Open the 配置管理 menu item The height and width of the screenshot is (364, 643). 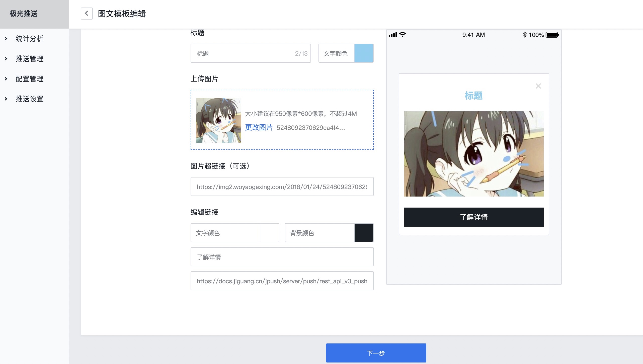point(30,79)
